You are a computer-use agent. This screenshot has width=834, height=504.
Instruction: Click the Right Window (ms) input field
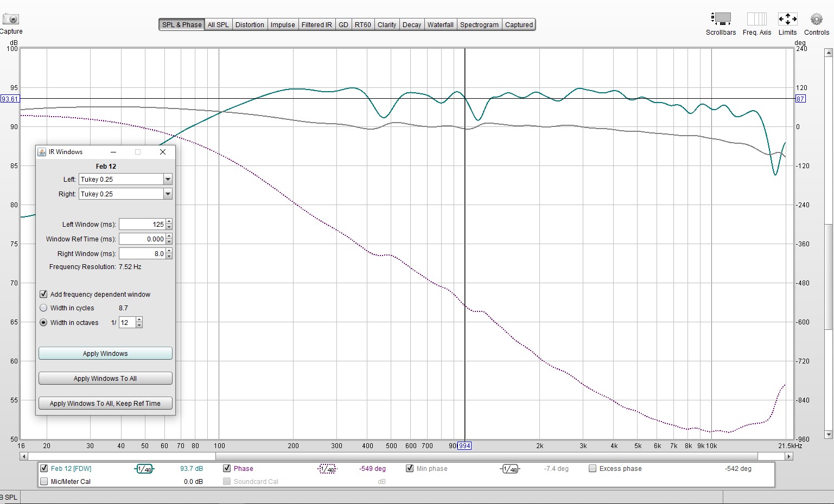pos(142,253)
